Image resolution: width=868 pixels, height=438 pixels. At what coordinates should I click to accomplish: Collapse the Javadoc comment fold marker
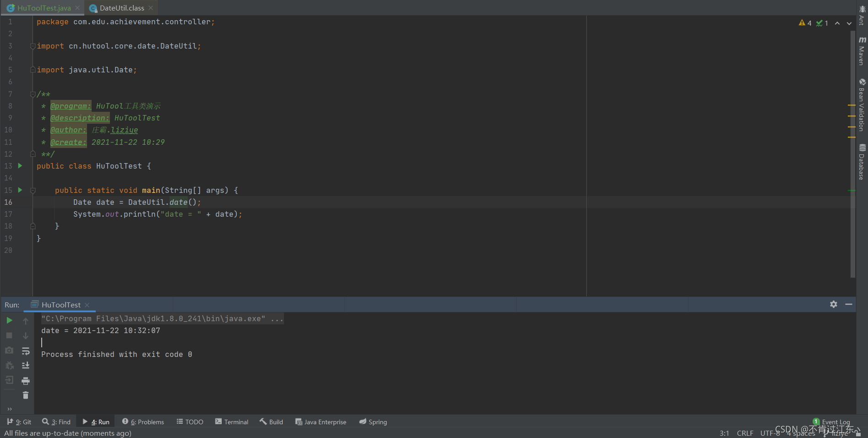pos(33,94)
